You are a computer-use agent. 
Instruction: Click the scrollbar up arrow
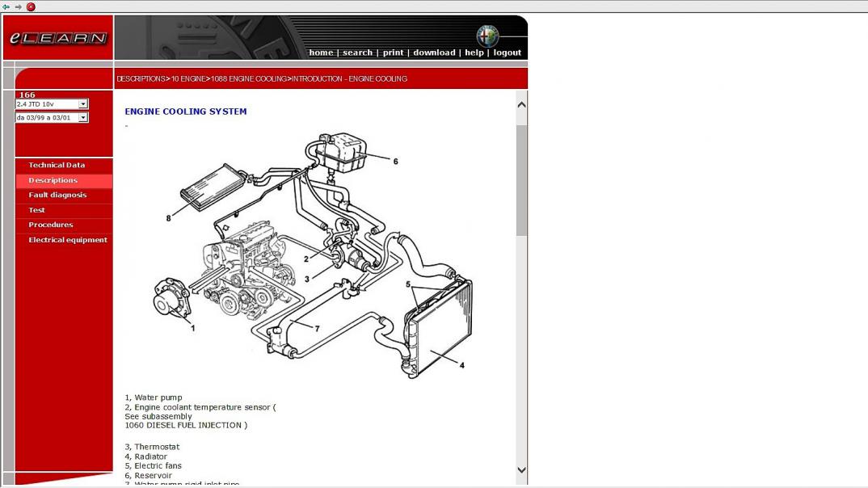521,104
